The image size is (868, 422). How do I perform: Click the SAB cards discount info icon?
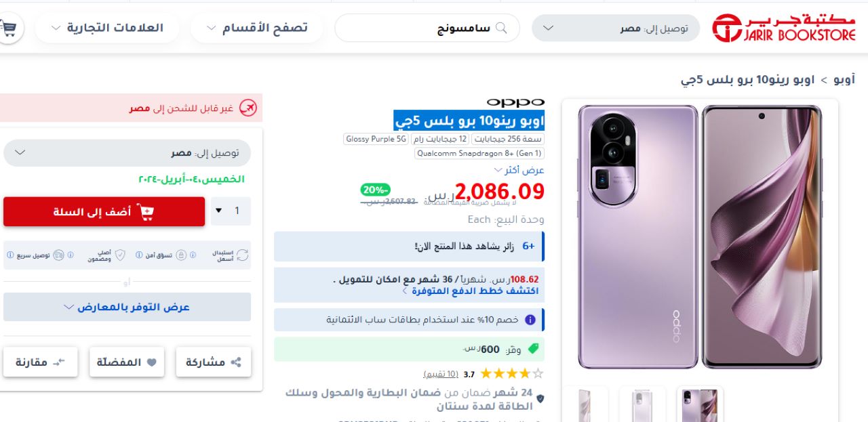(x=530, y=320)
